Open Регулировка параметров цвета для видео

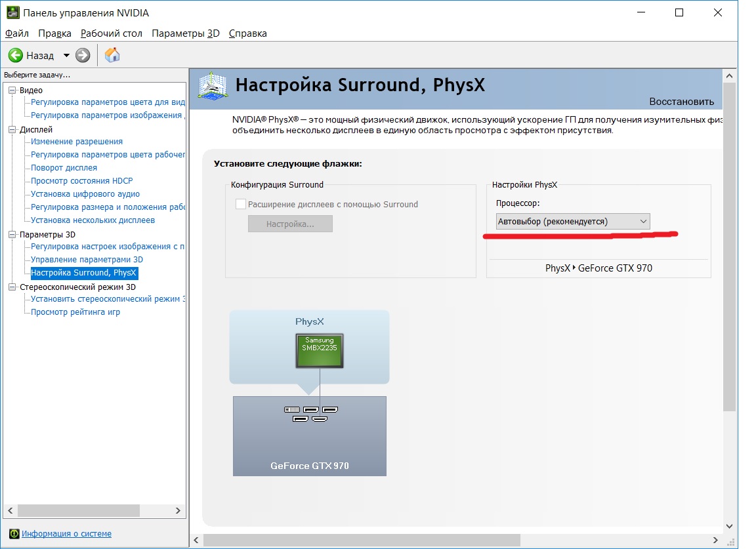(x=108, y=102)
